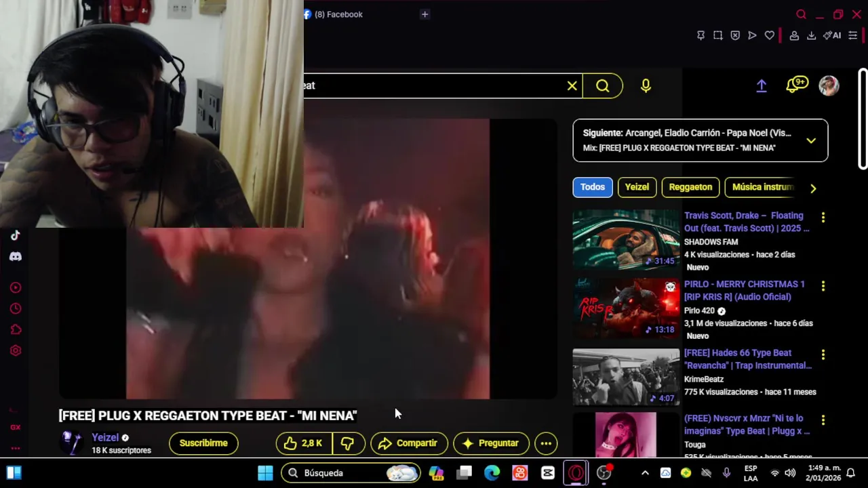
Task: Dislike the video with thumbs down
Action: pyautogui.click(x=348, y=443)
